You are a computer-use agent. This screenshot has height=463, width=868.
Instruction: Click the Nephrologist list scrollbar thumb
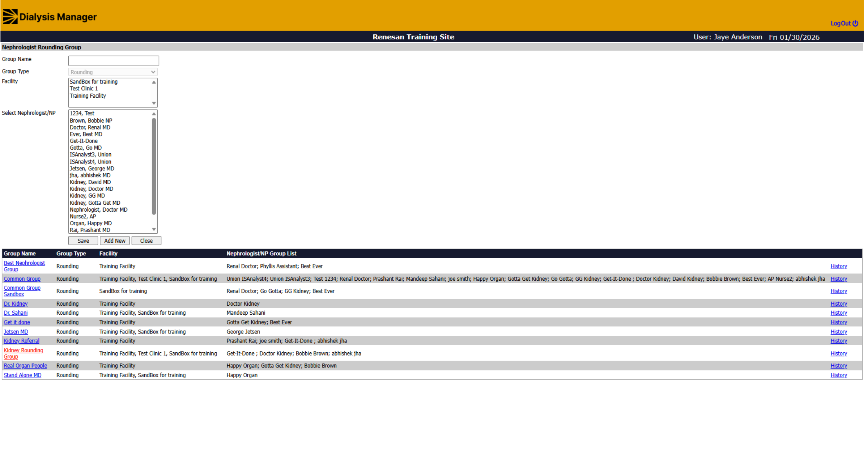(154, 166)
